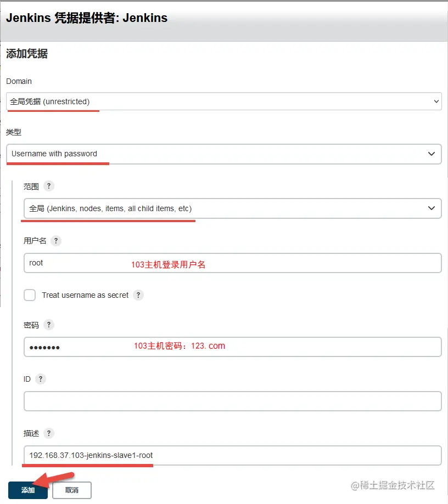The width and height of the screenshot is (448, 504).
Task: Click the Domain label text
Action: (x=19, y=81)
